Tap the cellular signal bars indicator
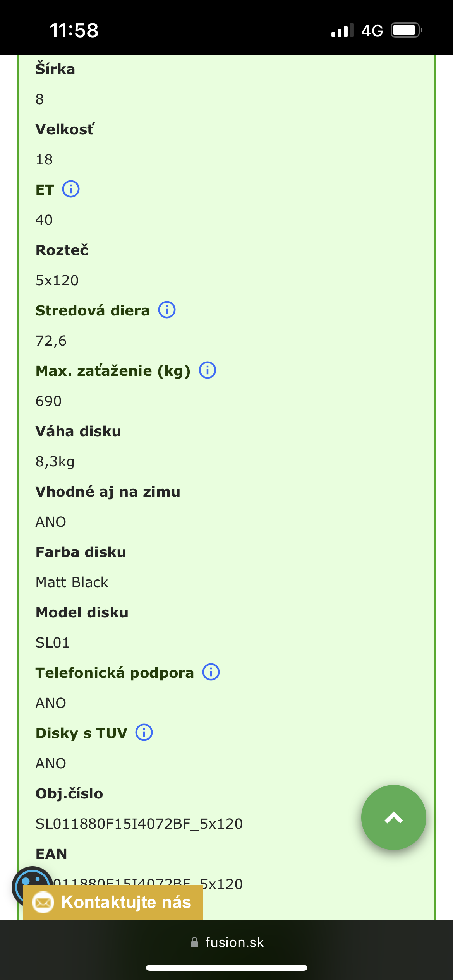The height and width of the screenshot is (980, 453). (x=342, y=30)
